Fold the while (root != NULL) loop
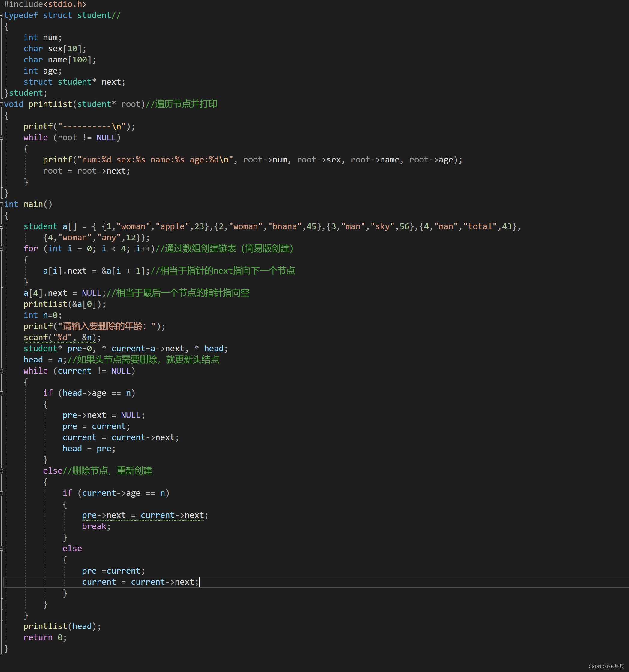The image size is (629, 672). pyautogui.click(x=2, y=138)
